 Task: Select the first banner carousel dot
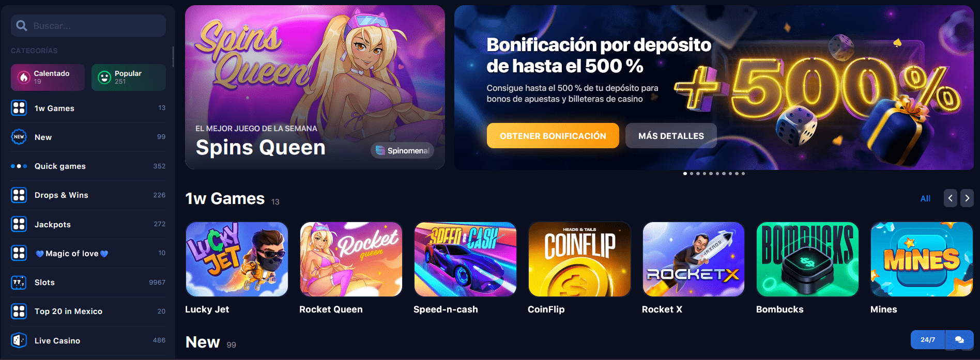point(685,174)
